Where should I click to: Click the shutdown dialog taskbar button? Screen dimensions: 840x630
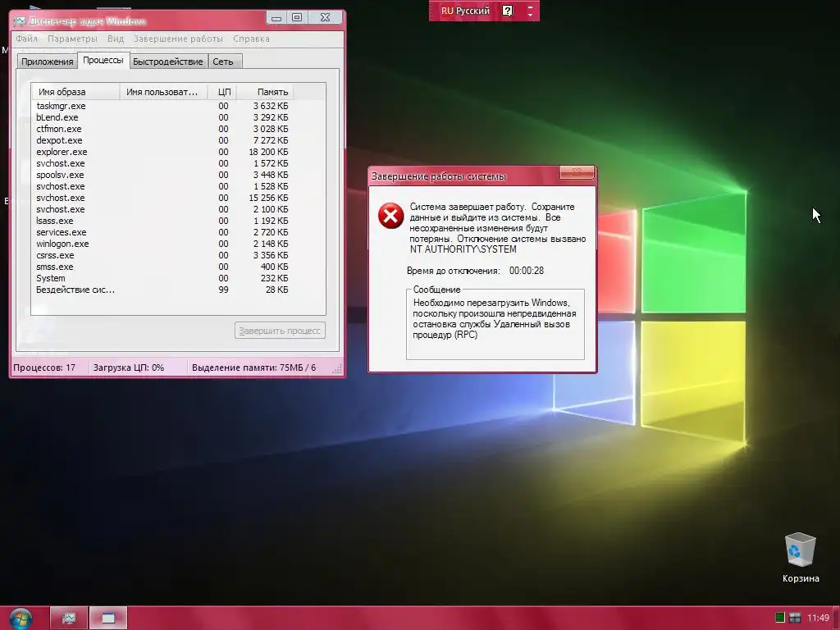(x=108, y=619)
